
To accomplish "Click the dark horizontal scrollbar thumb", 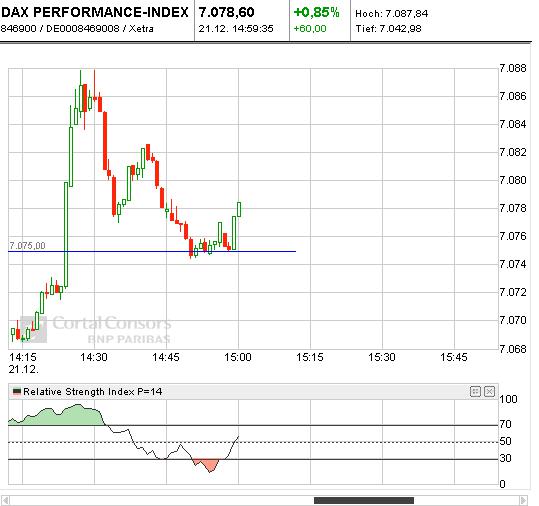I will (364, 500).
